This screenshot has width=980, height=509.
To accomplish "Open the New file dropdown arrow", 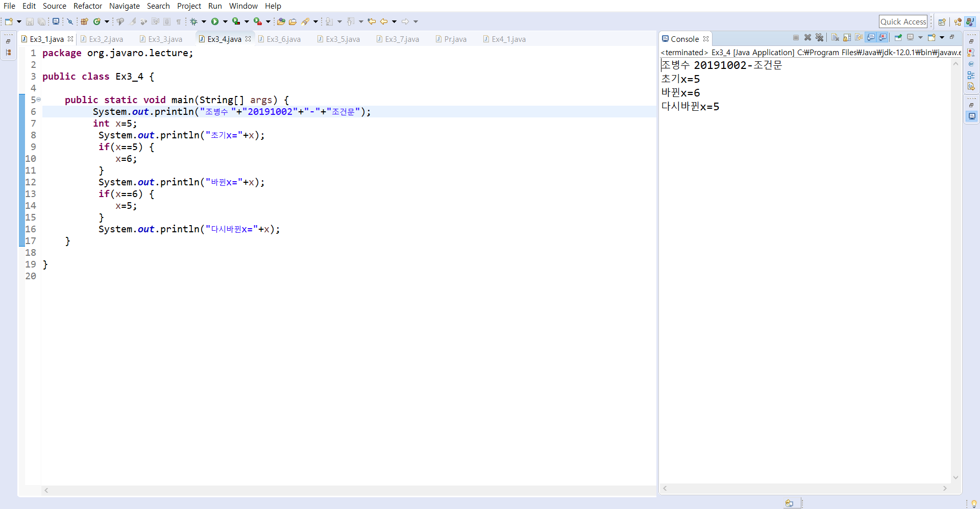I will [x=19, y=21].
